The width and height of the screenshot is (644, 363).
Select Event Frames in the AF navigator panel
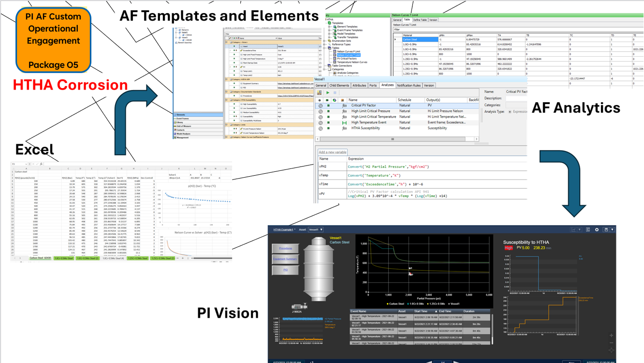pos(199,119)
